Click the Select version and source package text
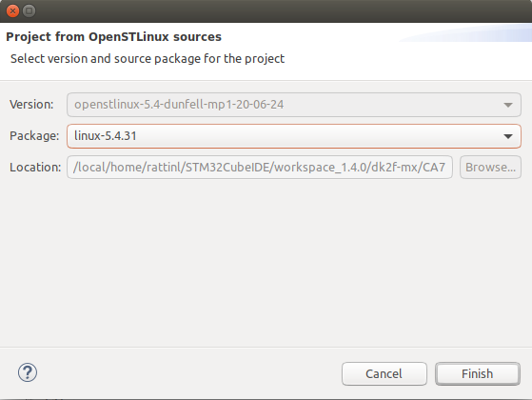This screenshot has height=400, width=532. (148, 59)
